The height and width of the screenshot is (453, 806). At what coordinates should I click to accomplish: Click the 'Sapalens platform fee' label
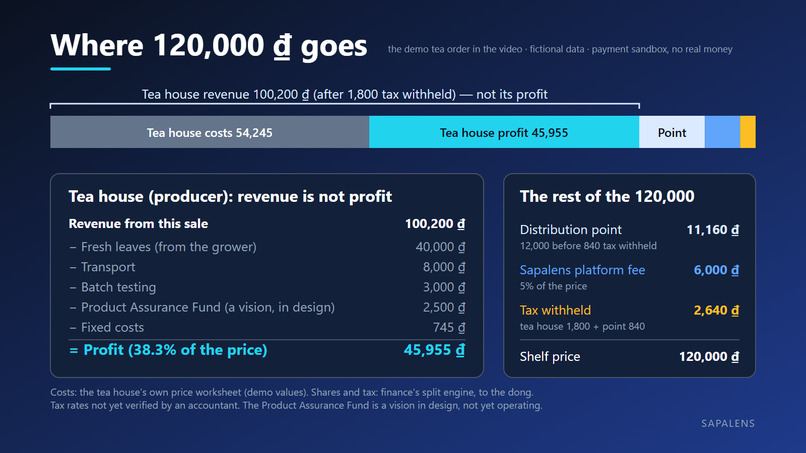coord(582,270)
